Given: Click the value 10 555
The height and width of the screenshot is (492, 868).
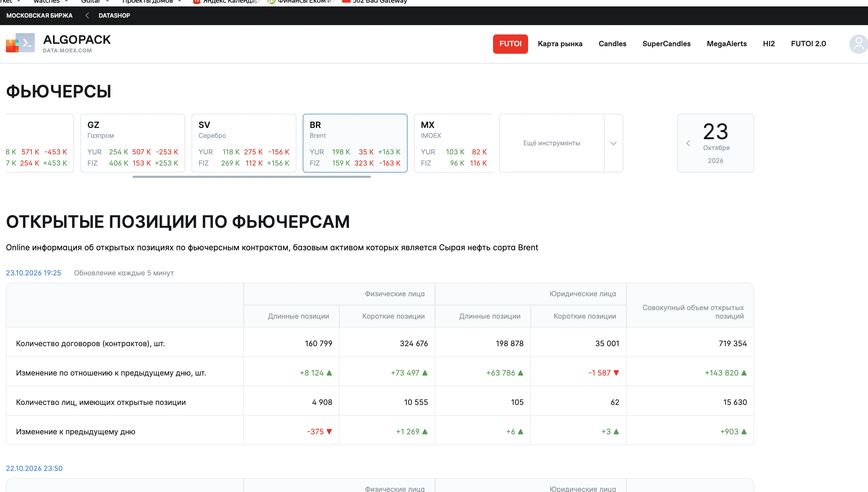Looking at the screenshot, I should [x=416, y=402].
